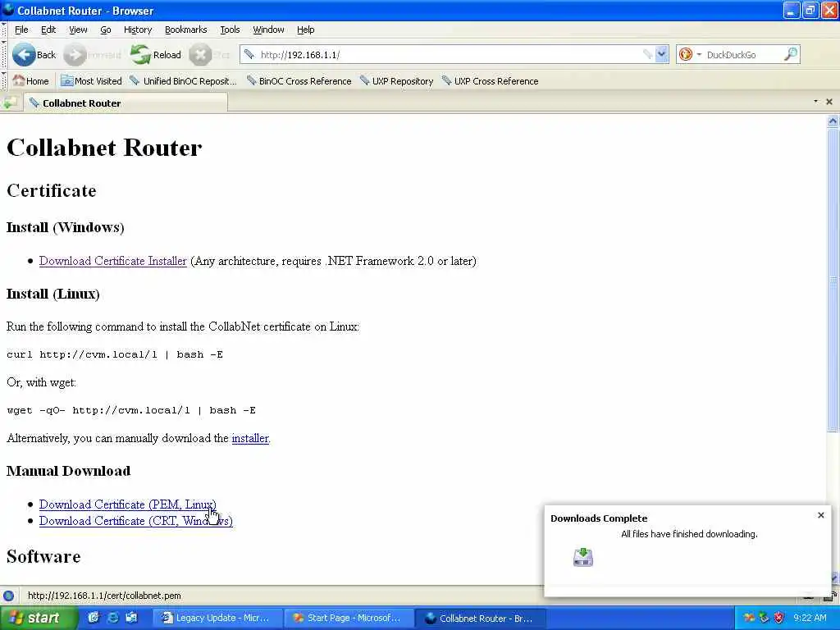
Task: Click the Outlook Express quick launch icon
Action: [x=131, y=618]
